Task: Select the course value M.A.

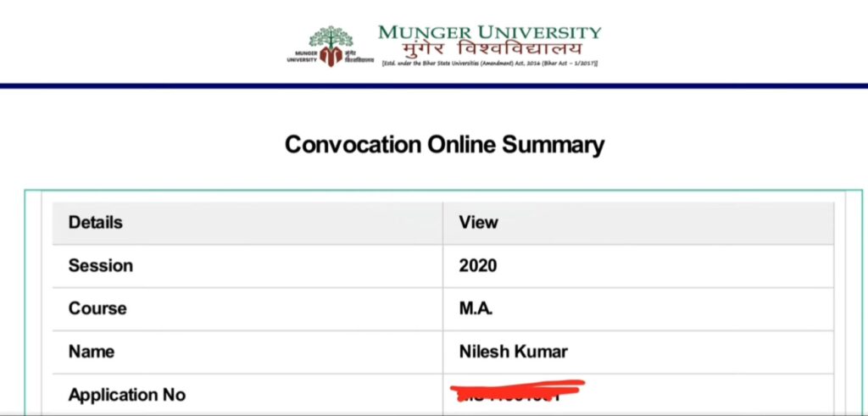Action: (x=476, y=308)
